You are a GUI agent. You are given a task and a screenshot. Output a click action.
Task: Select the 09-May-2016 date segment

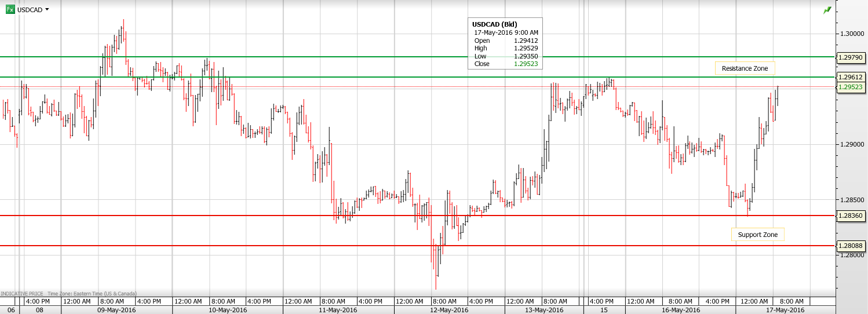[116, 310]
